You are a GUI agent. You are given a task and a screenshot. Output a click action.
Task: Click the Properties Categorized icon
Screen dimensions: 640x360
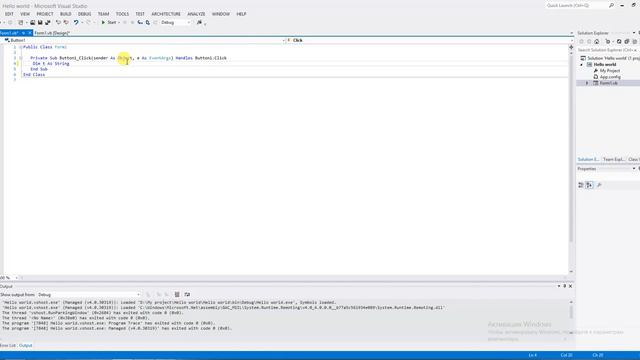pos(581,185)
